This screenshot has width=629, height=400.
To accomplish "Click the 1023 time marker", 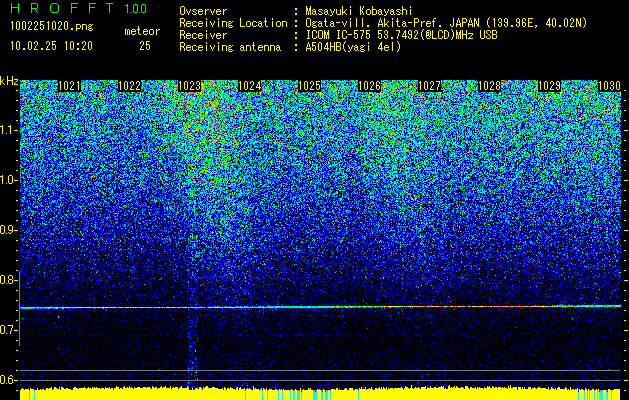I will click(x=189, y=86).
